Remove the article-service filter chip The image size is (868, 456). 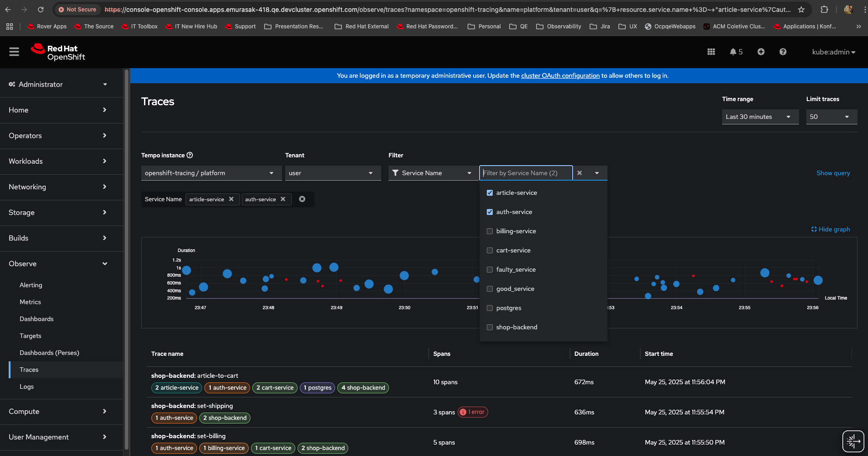click(231, 199)
